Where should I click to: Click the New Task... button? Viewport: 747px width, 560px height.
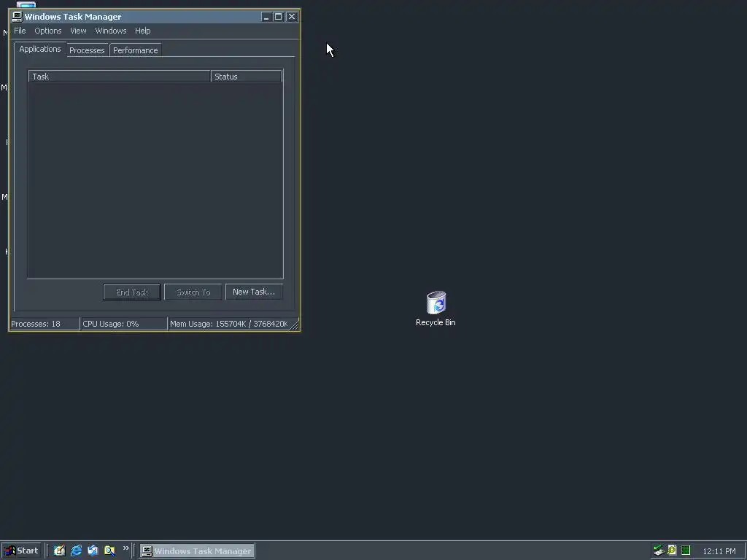point(254,292)
